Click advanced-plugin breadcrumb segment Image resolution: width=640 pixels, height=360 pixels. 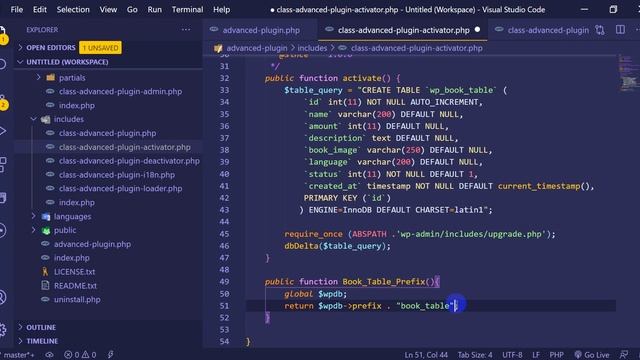257,48
